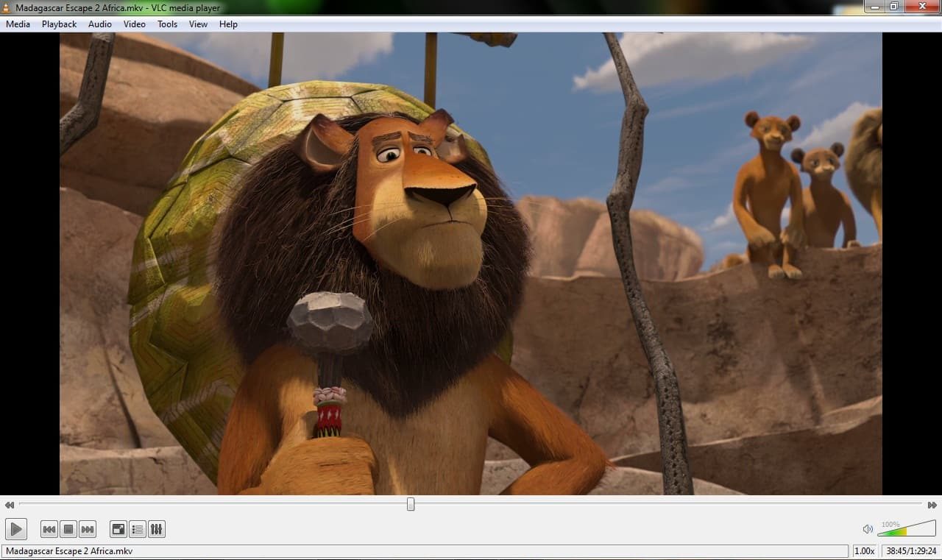The width and height of the screenshot is (942, 560).
Task: Click the fast-forward arrows
Action: click(x=932, y=505)
